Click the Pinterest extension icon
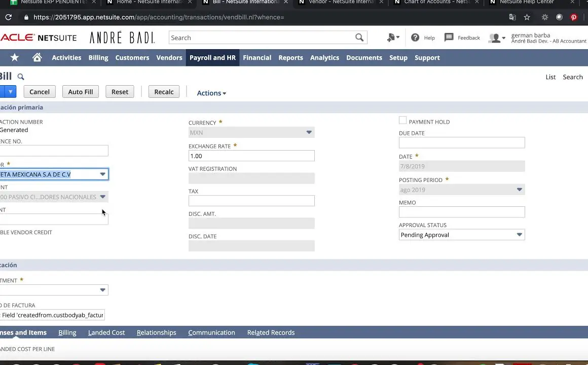 click(x=574, y=17)
